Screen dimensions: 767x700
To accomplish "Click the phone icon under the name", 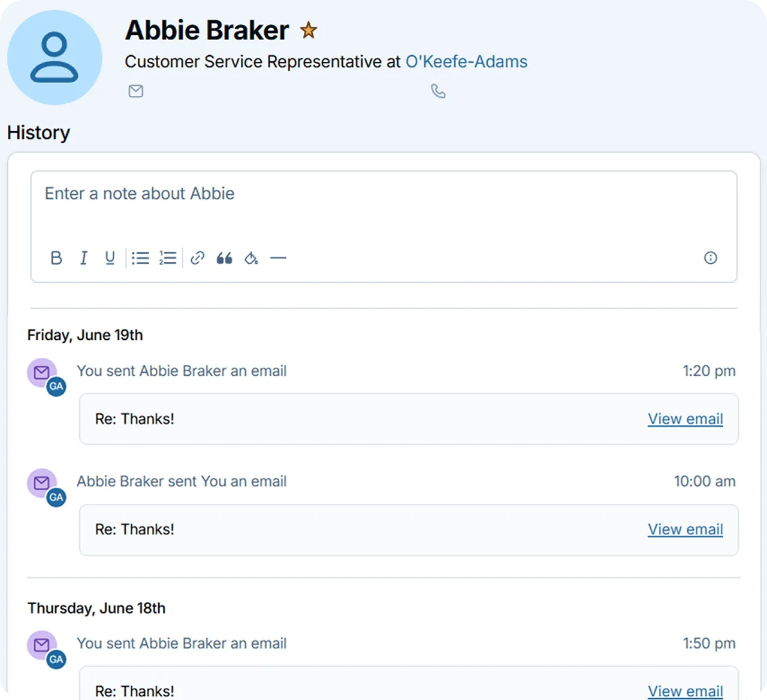I will point(438,91).
